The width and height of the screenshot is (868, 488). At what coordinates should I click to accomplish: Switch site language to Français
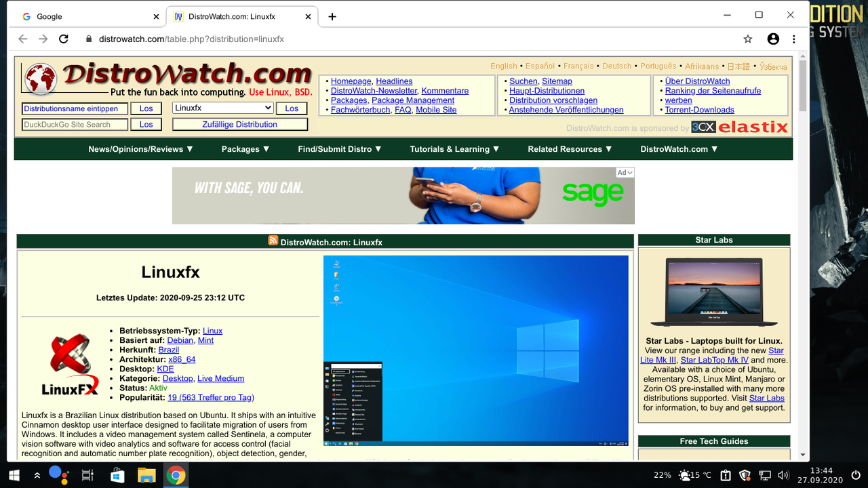[x=578, y=66]
